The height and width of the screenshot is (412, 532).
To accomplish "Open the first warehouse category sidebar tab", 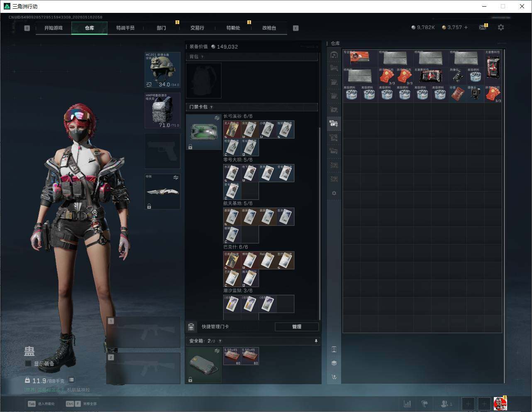I will click(x=334, y=55).
